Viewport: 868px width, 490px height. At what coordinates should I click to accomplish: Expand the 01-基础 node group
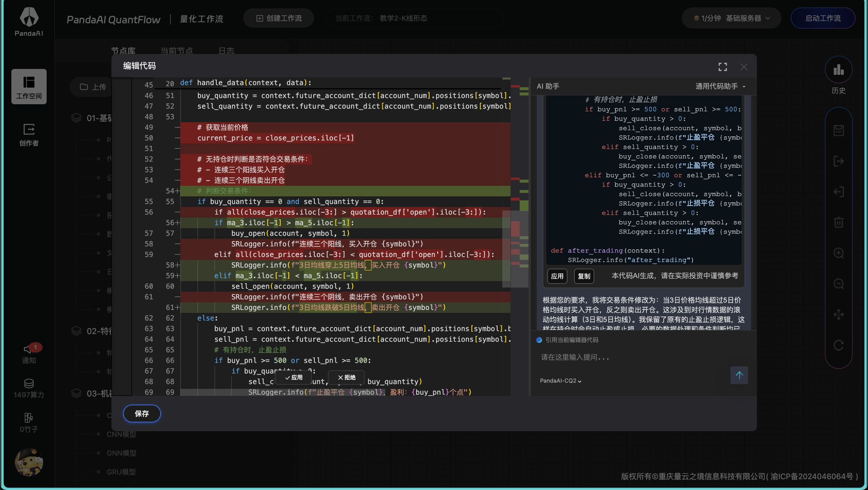click(92, 118)
